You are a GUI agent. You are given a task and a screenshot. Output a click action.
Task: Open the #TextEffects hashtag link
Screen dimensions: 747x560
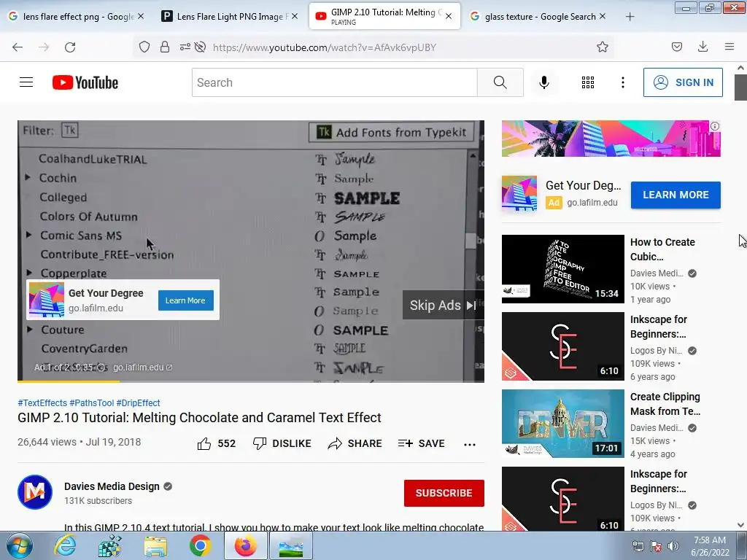coord(42,402)
